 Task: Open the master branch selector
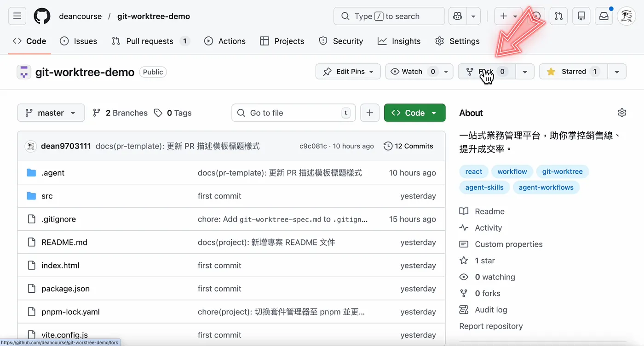click(x=51, y=113)
